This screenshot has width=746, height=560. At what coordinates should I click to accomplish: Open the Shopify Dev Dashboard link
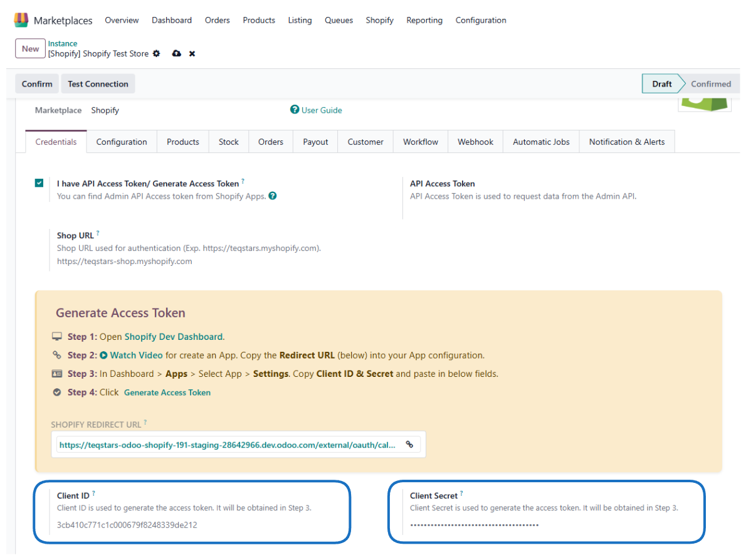tap(174, 336)
